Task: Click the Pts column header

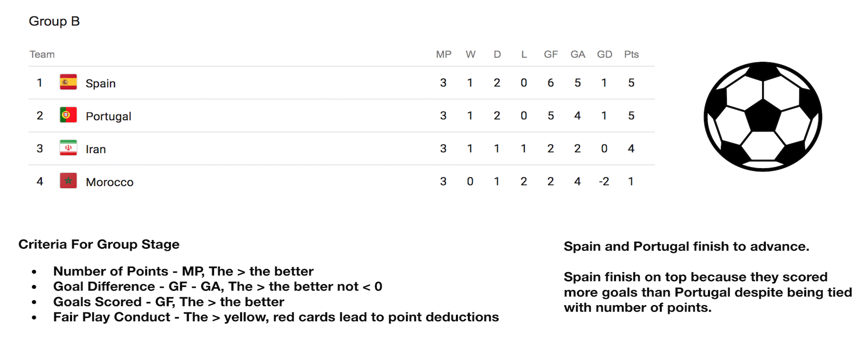Action: [x=632, y=55]
